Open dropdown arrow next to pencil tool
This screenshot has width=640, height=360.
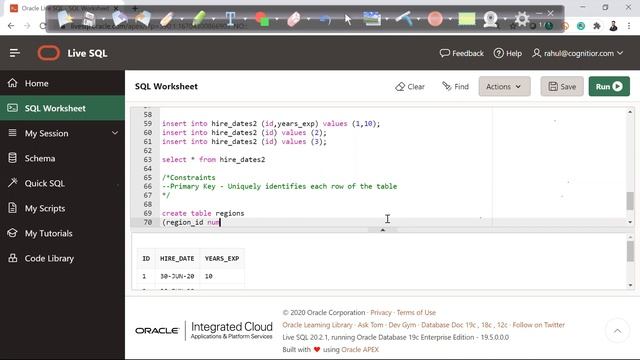[x=182, y=19]
